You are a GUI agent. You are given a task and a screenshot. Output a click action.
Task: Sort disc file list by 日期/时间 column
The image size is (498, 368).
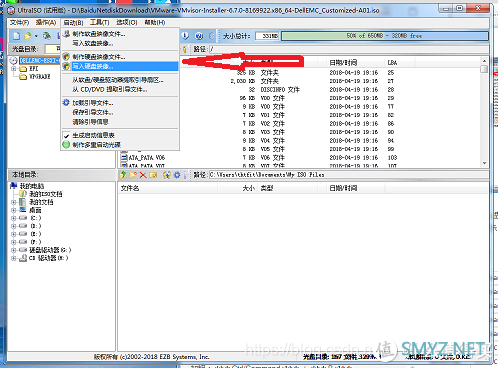(x=355, y=62)
